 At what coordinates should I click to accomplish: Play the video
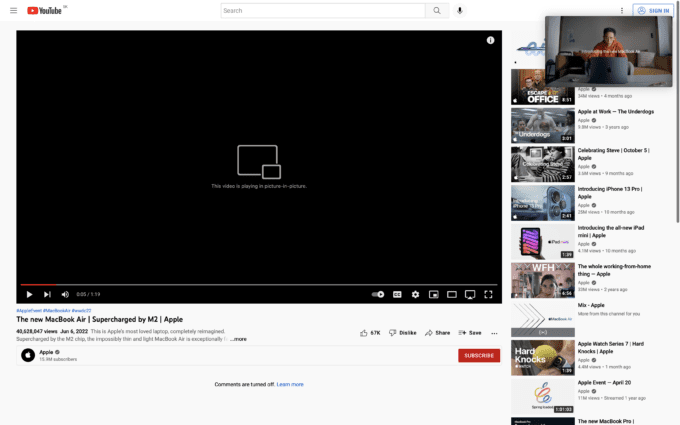point(29,294)
